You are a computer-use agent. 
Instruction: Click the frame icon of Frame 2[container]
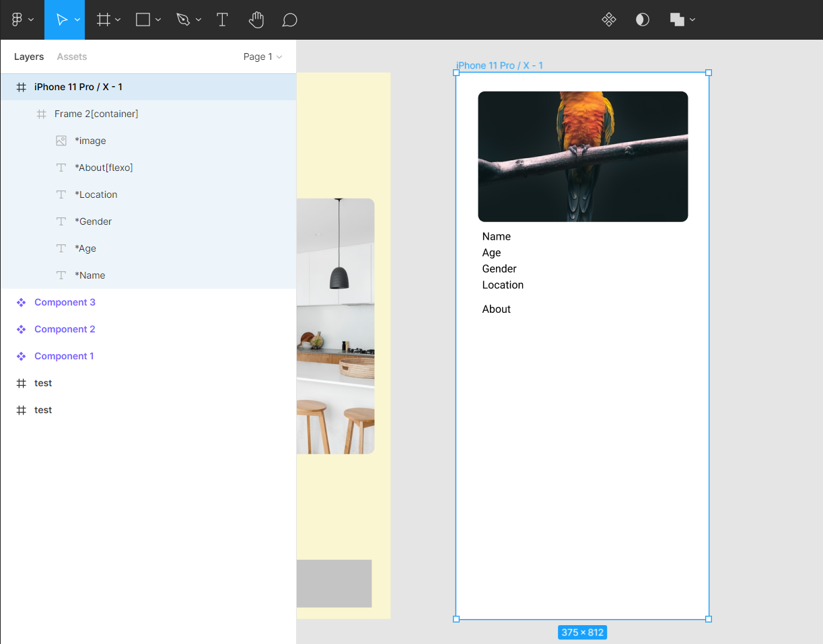(41, 114)
